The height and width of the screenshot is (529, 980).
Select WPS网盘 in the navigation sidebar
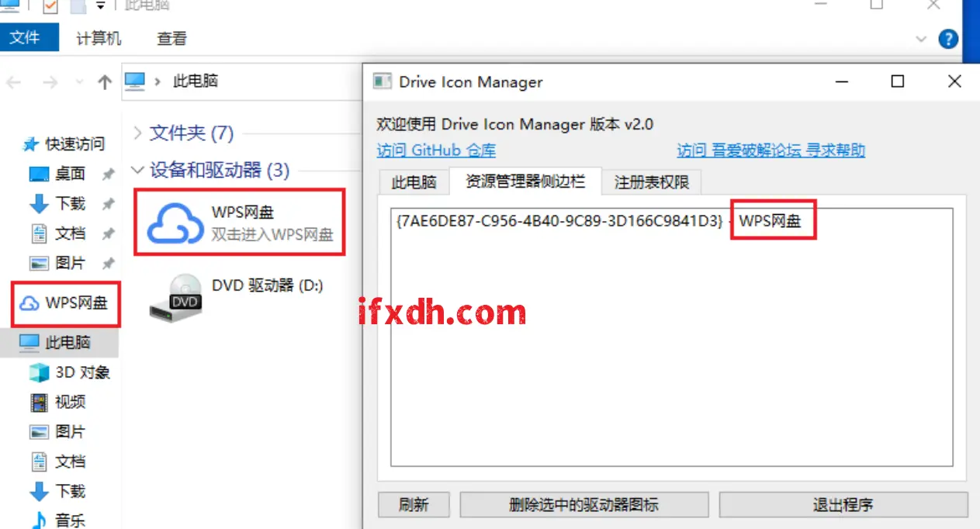click(x=64, y=303)
